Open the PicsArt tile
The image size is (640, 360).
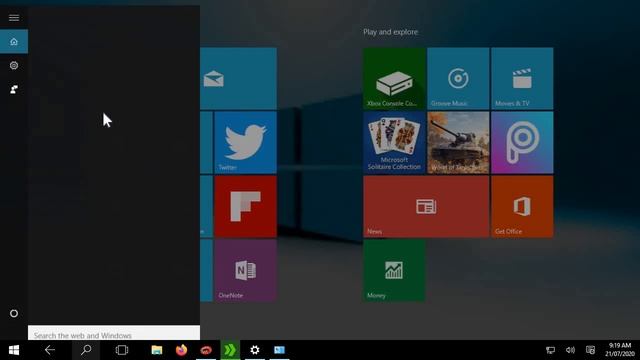click(522, 142)
